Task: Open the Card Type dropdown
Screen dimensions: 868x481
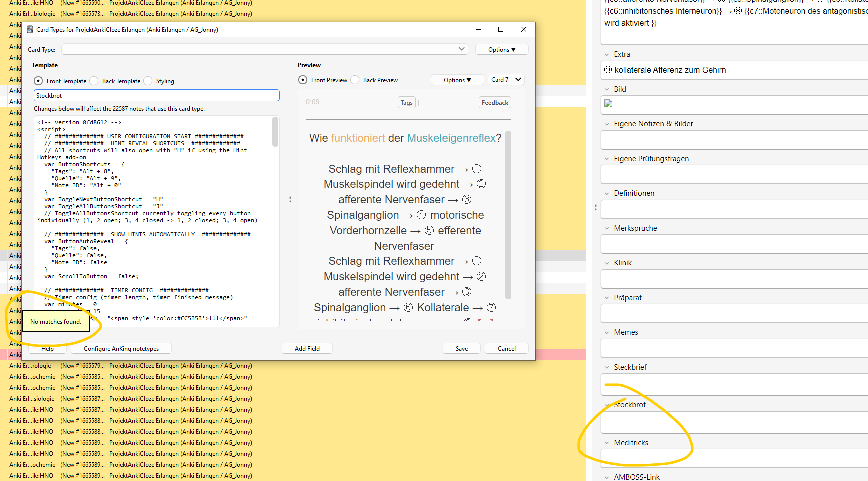Action: click(264, 49)
